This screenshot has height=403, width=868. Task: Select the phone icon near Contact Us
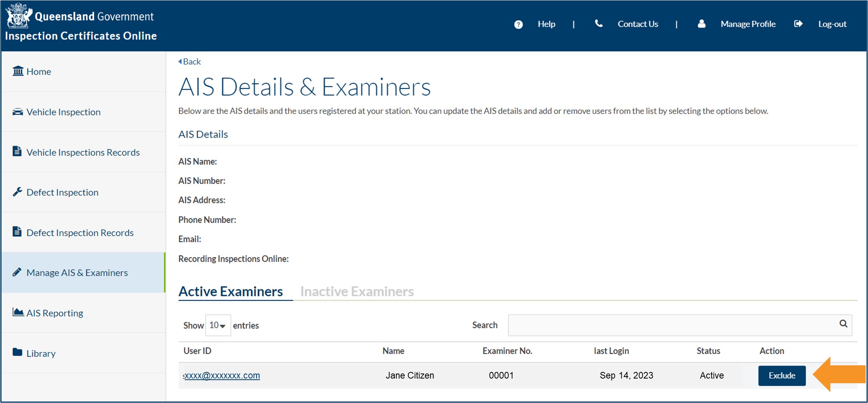click(x=598, y=24)
